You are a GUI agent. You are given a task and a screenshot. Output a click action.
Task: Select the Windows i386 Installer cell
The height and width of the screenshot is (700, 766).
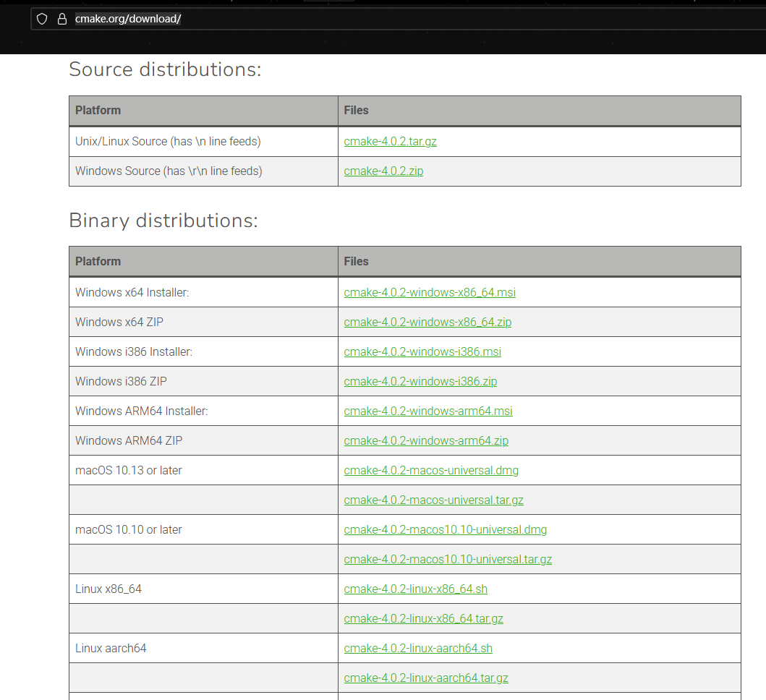coord(203,351)
